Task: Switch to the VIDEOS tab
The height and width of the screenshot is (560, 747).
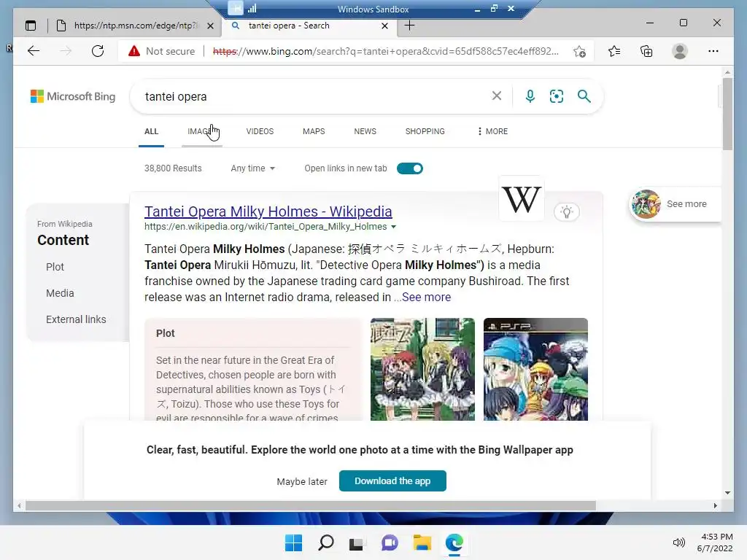Action: tap(260, 131)
